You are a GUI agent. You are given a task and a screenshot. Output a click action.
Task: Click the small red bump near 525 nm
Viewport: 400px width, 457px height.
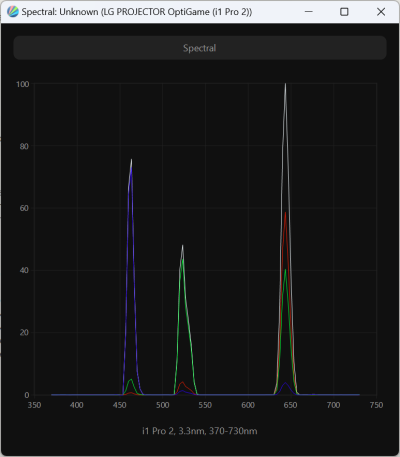pyautogui.click(x=182, y=382)
